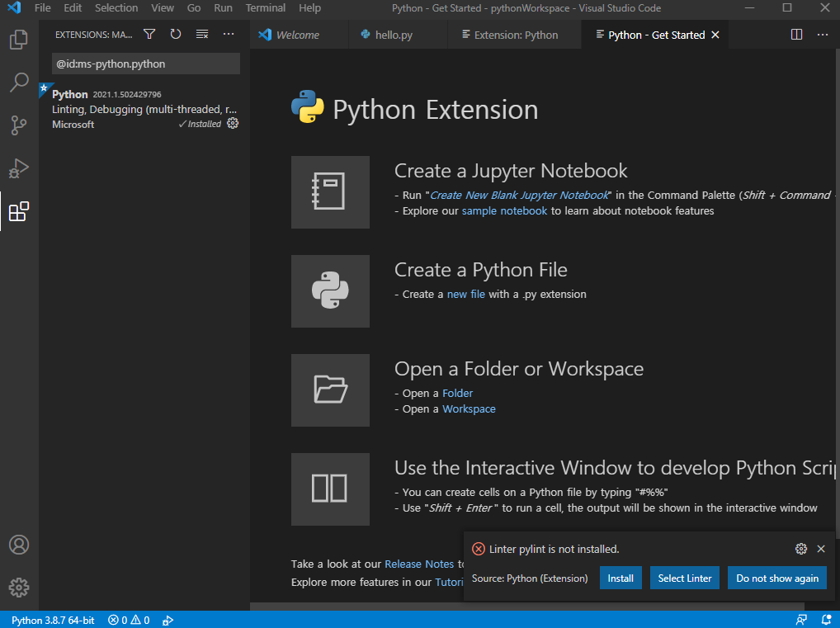This screenshot has height=628, width=840.
Task: Click the horizontal scrollbar in editor
Action: [527, 607]
